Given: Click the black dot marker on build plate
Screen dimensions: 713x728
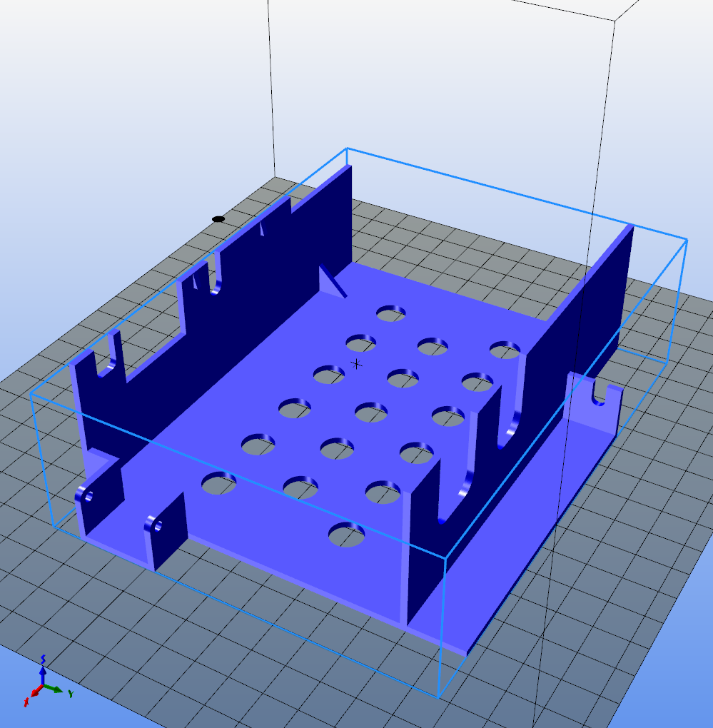Looking at the screenshot, I should 218,219.
